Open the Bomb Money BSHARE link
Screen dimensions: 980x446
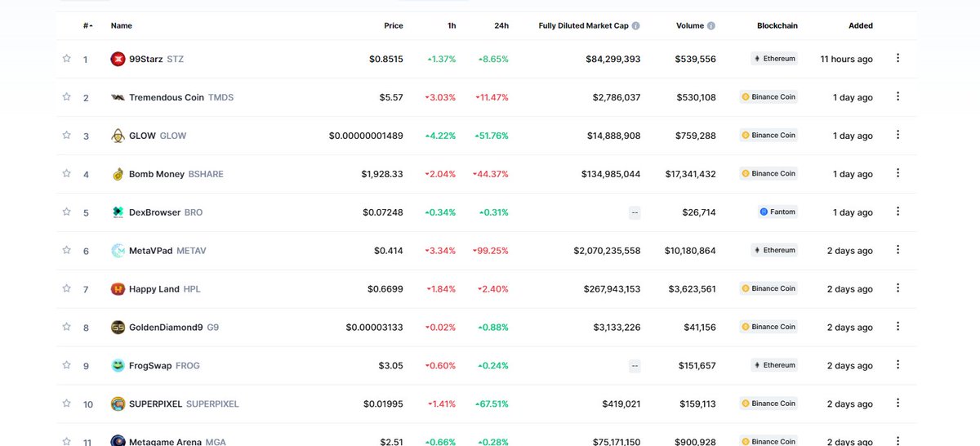(176, 174)
